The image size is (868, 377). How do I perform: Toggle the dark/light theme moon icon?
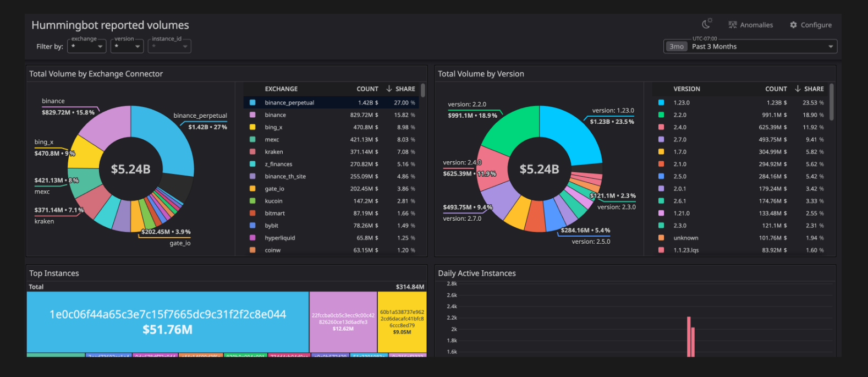click(706, 24)
